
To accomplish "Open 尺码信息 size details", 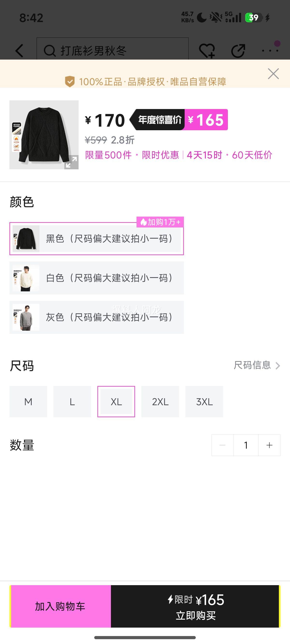I will click(x=257, y=365).
